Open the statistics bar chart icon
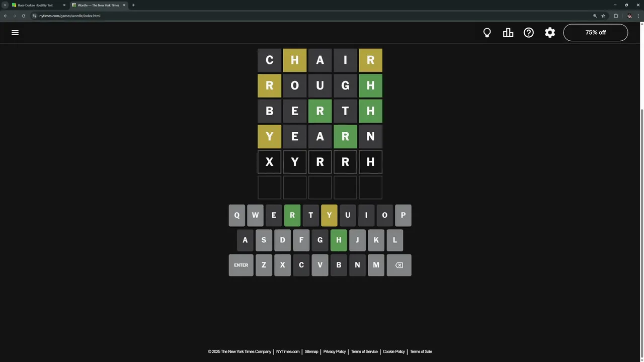Screen dimensions: 644x362 click(x=508, y=33)
